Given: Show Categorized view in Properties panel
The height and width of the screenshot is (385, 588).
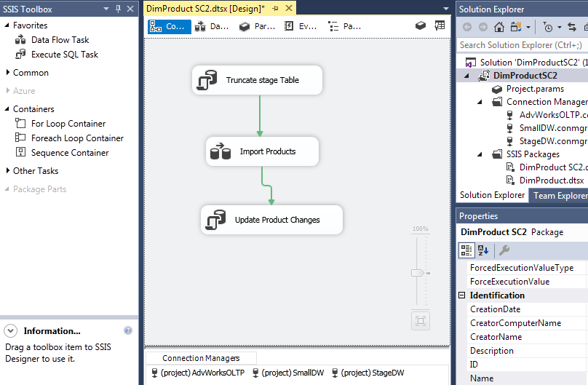Looking at the screenshot, I should (x=466, y=250).
